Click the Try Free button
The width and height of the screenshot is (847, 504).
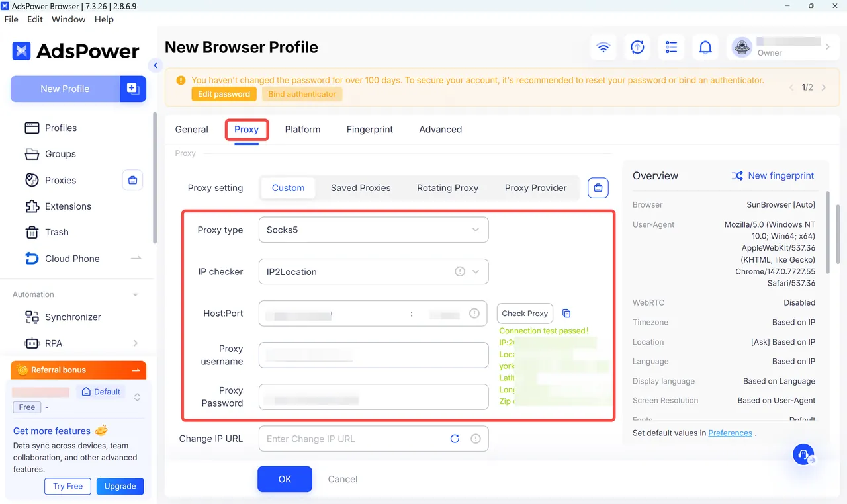68,486
